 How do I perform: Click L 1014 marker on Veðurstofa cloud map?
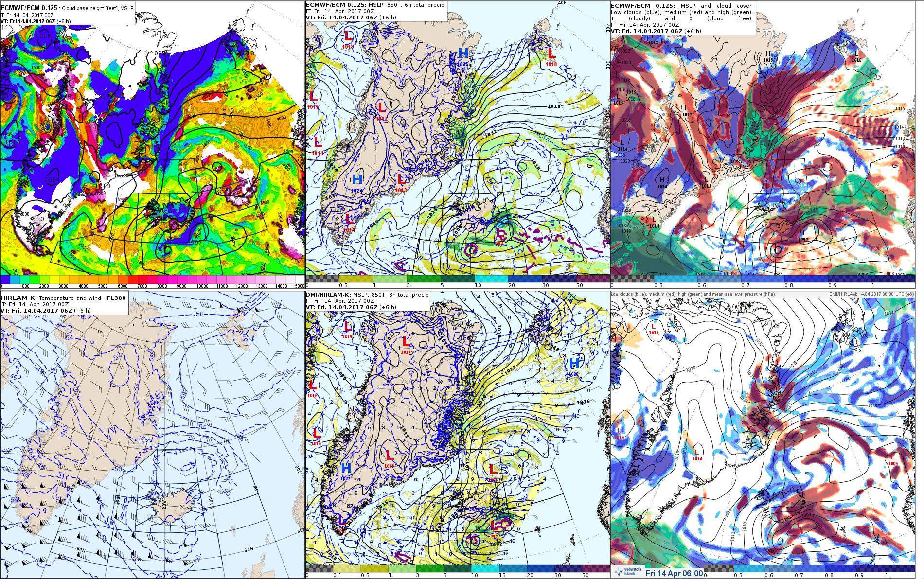click(697, 456)
